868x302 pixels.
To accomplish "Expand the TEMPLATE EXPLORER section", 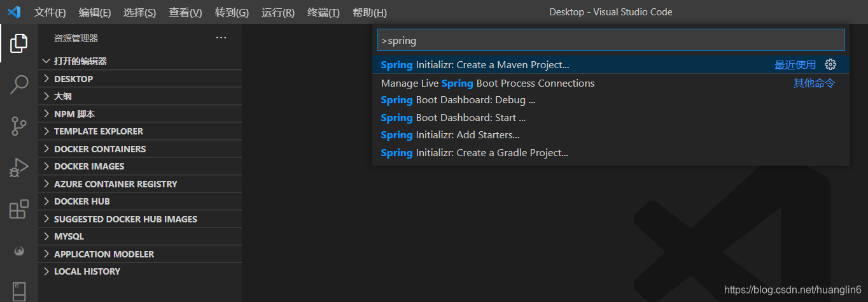I will point(140,131).
